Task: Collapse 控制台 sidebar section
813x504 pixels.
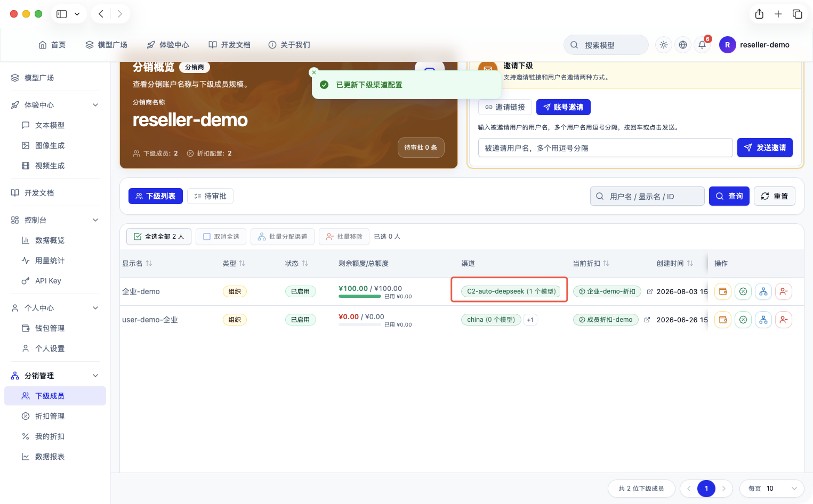Action: coord(95,220)
